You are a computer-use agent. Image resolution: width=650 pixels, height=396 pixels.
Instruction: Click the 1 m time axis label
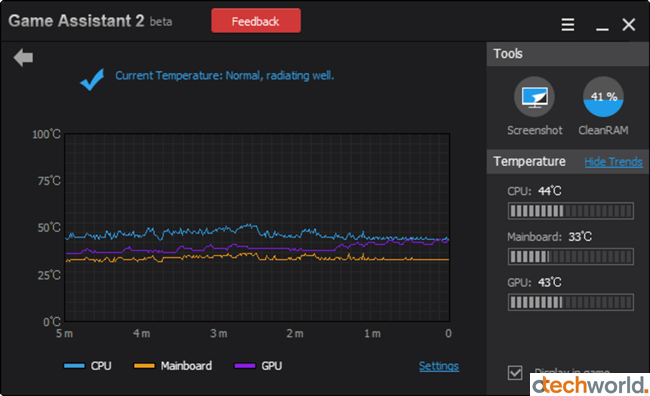point(372,333)
